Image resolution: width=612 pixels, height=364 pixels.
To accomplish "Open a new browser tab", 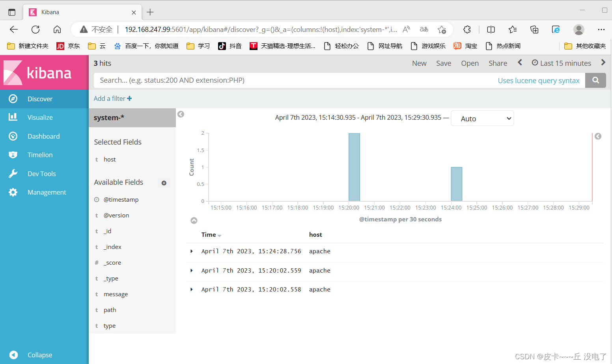I will 150,12.
